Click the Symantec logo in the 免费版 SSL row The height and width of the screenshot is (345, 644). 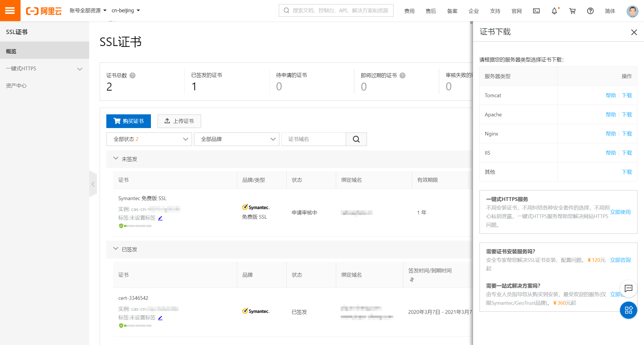(256, 207)
